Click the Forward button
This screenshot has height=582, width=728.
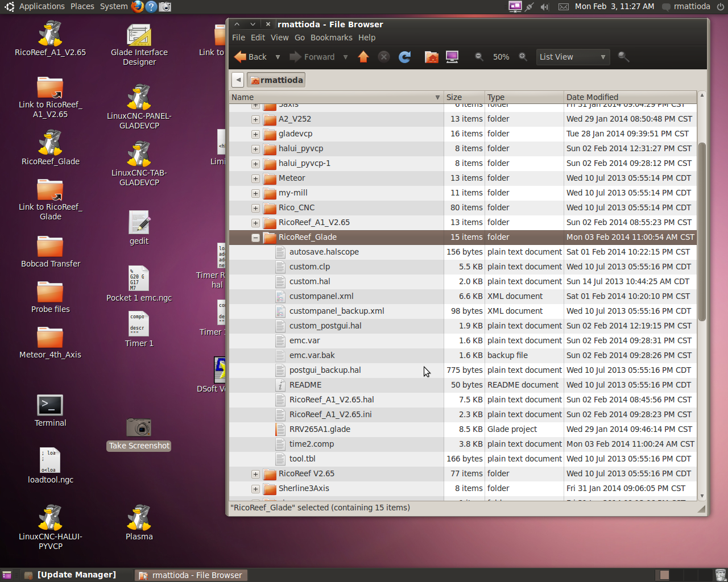point(312,57)
